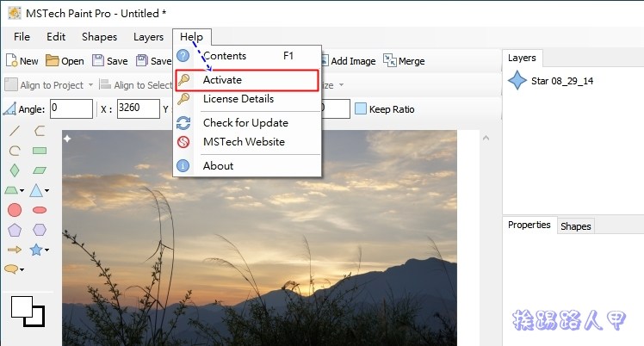Expand the Star tool dropdown arrow
644x346 pixels.
tap(46, 250)
